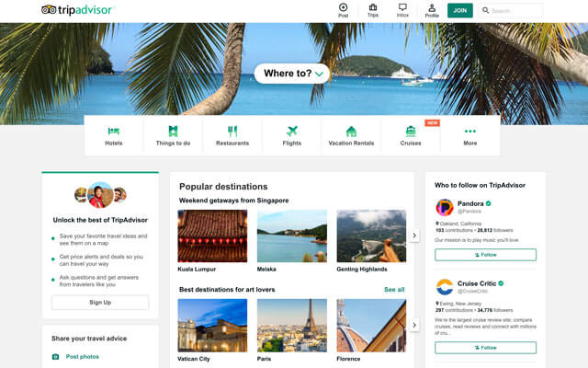Expand the Where to? destination dropdown
Screen dimensions: 588x368
coord(293,73)
